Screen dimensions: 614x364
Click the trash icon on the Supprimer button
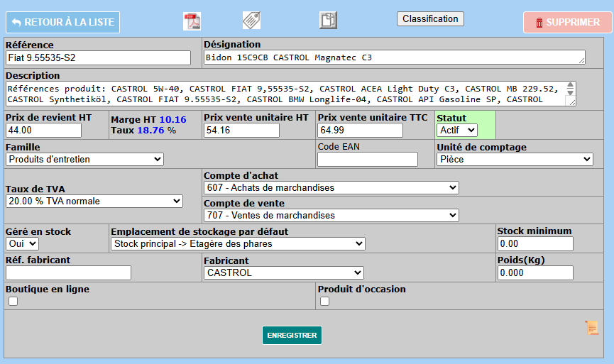tap(539, 23)
